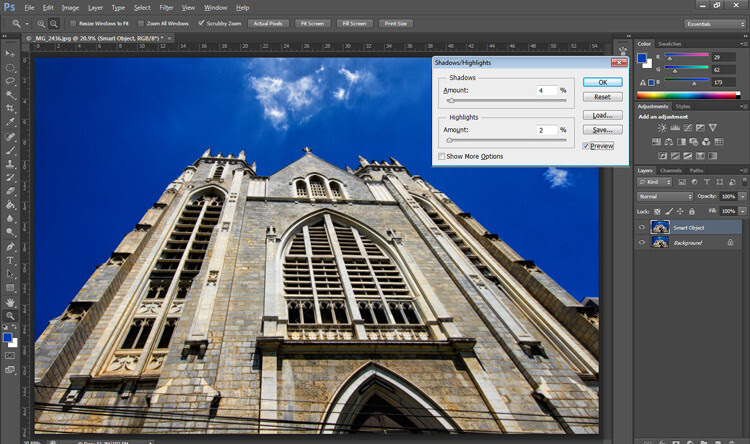Click the Fit Screen button
Screen dimensions: 750x444
312,23
